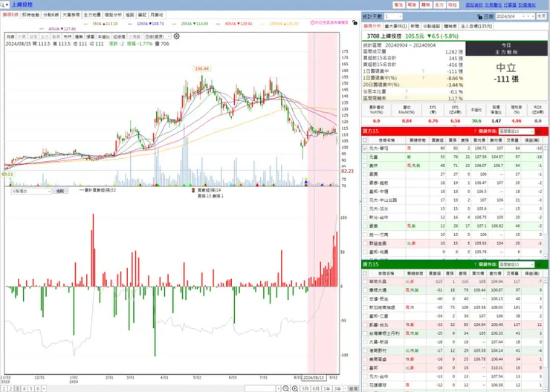Toggle 布林 Bollinger band overlay
This screenshot has width=550, height=392.
pyautogui.click(x=68, y=36)
